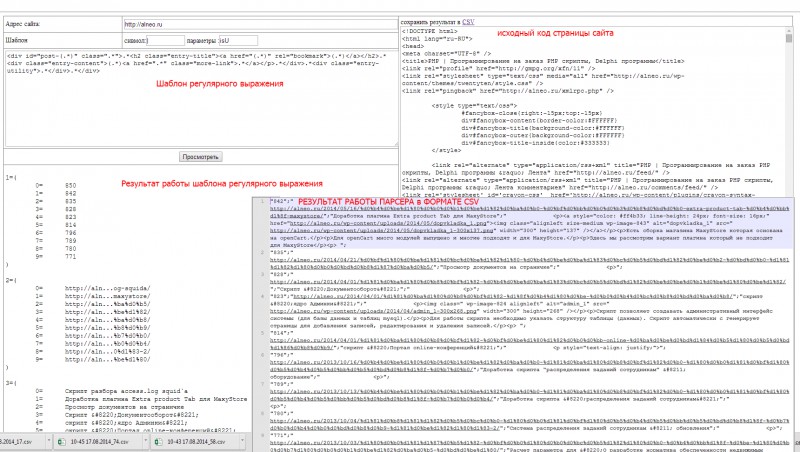The height and width of the screenshot is (452, 800).
Task: Open the CSV save result link
Action: point(468,22)
